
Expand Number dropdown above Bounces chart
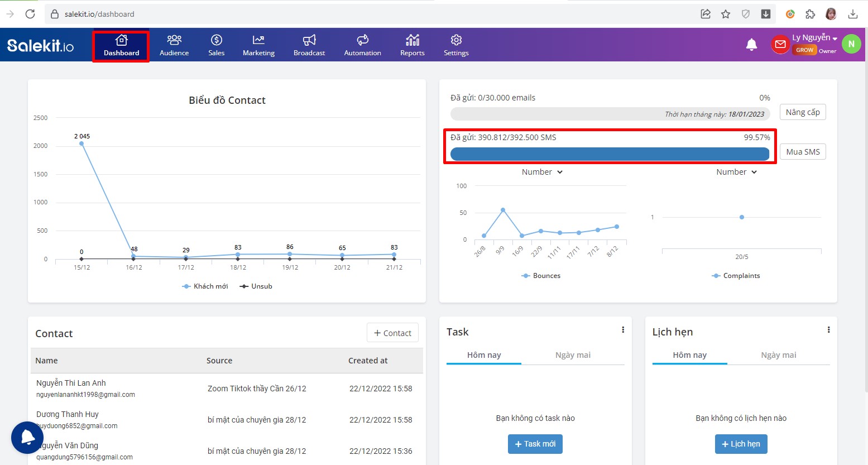[542, 172]
